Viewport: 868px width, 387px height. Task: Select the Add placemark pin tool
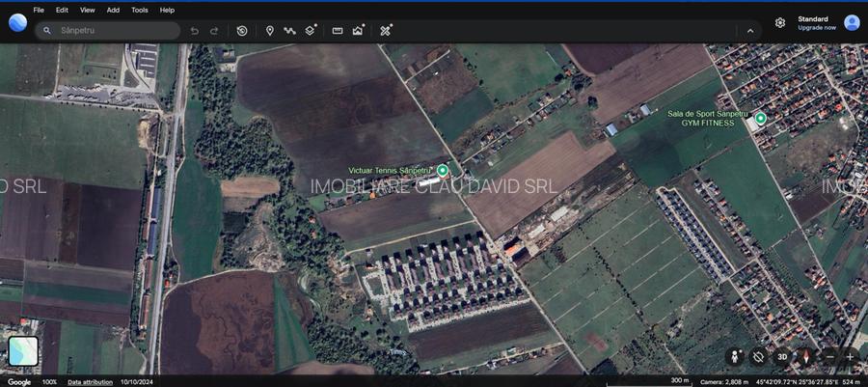click(x=270, y=31)
